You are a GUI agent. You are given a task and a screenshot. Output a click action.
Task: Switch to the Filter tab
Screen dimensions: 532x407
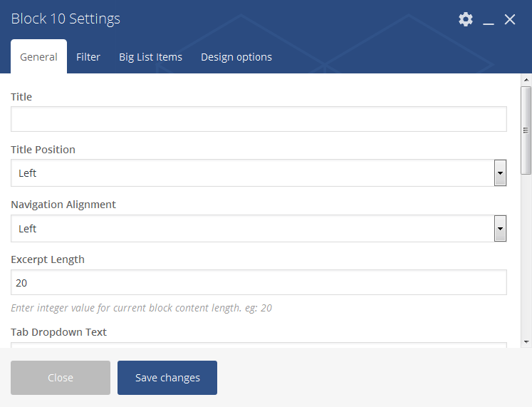pyautogui.click(x=88, y=57)
